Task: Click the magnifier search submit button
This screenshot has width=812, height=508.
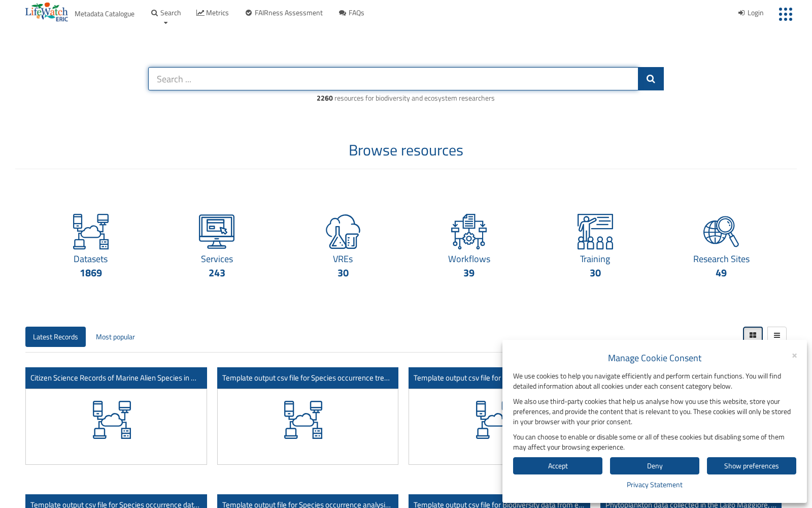Action: coord(651,79)
